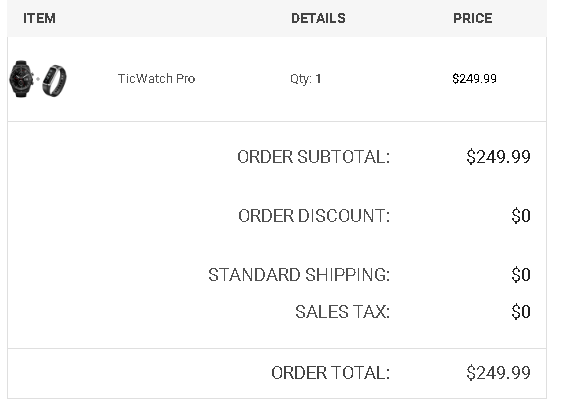Click the $249.99 item price

coord(474,78)
